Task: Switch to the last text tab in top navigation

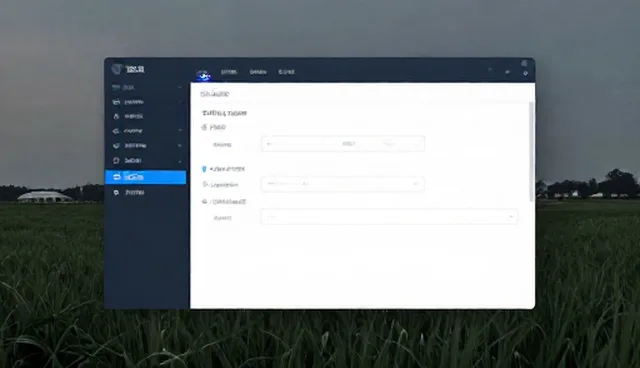Action: pos(286,72)
